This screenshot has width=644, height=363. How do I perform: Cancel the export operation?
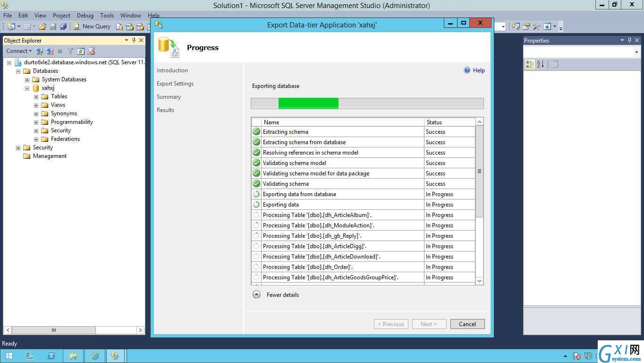coord(467,324)
